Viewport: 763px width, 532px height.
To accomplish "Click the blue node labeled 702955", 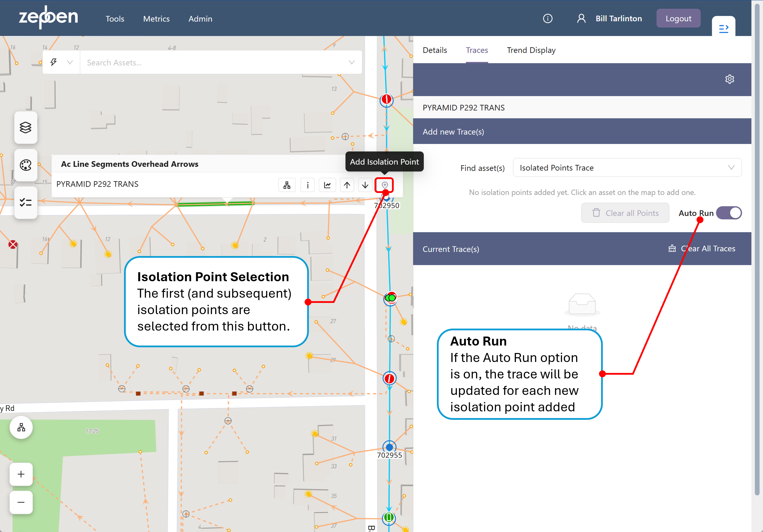I will coord(389,447).
